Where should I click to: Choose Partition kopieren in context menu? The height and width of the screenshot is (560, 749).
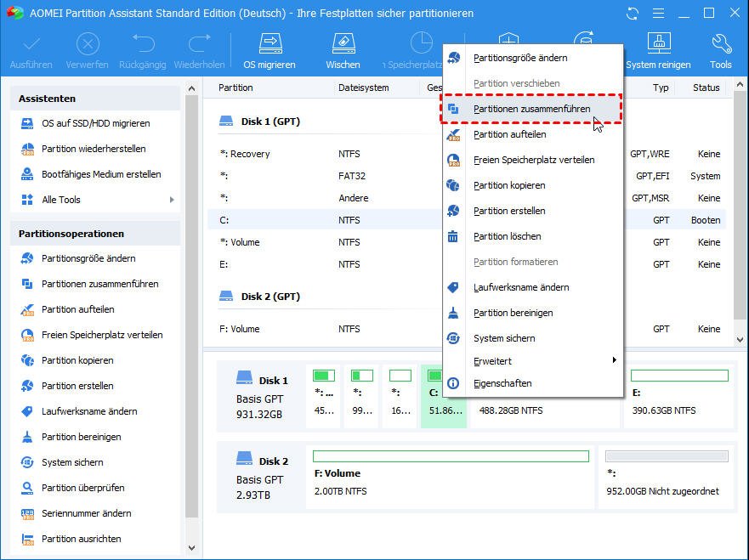[x=532, y=185]
